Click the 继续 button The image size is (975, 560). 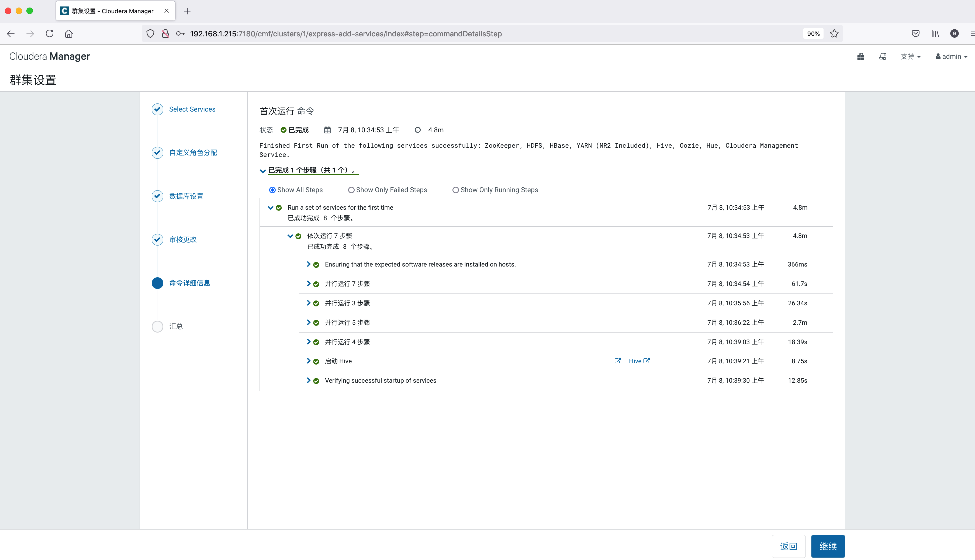827,546
